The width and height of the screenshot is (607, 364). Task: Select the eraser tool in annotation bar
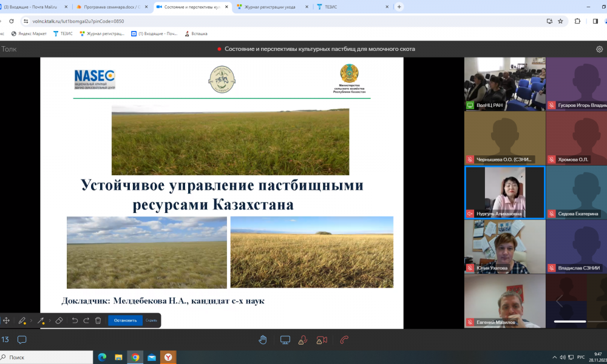coord(59,320)
